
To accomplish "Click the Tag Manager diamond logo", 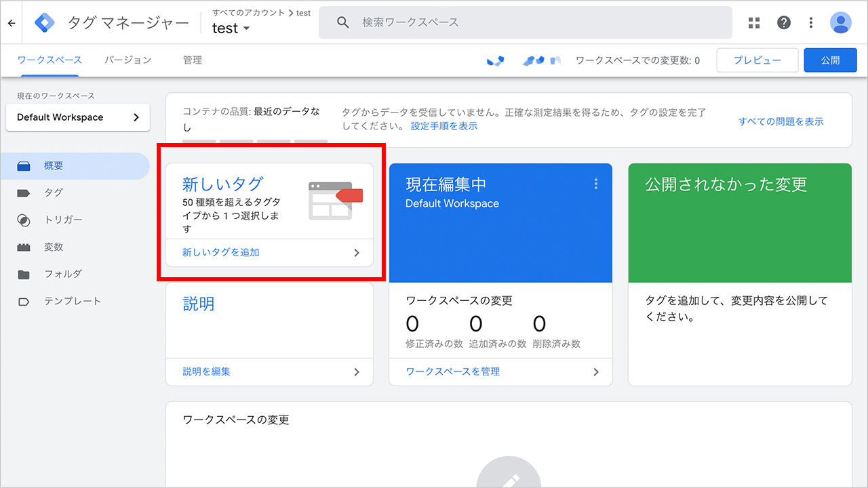I will (43, 22).
